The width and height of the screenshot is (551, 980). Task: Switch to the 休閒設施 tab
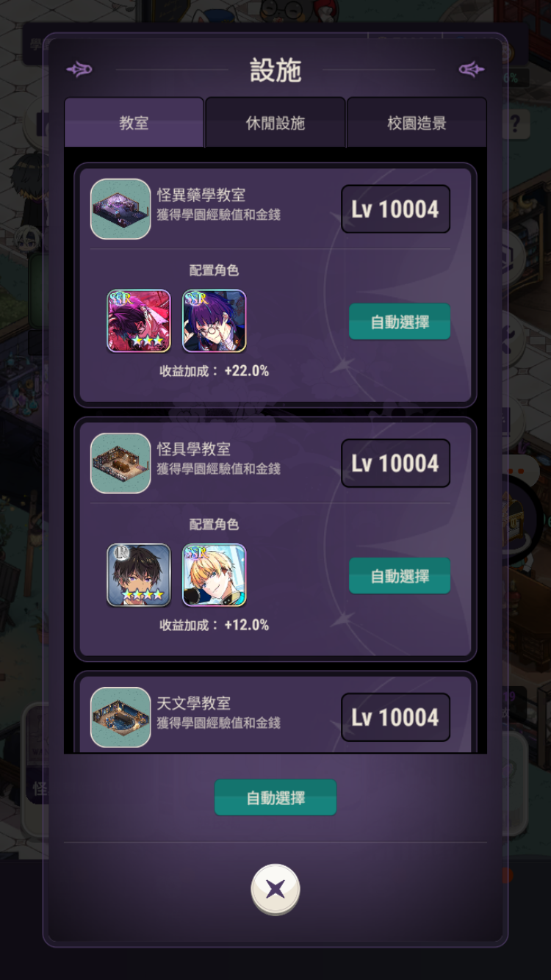click(275, 123)
